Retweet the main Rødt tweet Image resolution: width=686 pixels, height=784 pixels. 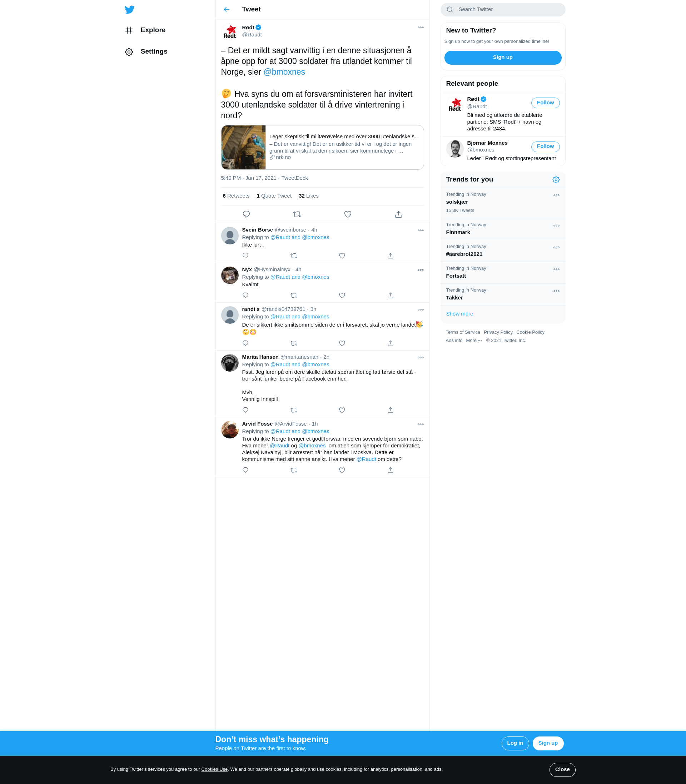pos(297,214)
